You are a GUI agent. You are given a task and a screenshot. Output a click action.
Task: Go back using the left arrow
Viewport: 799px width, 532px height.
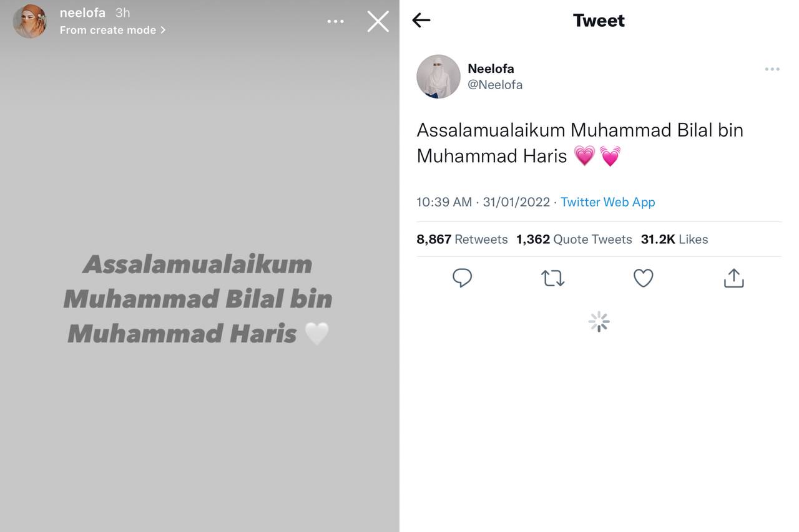[421, 21]
